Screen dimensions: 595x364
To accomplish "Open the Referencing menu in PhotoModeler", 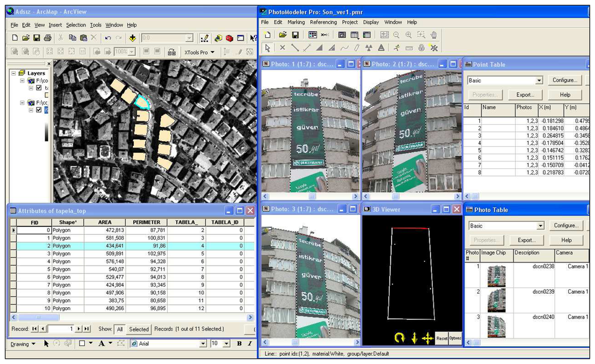I will pos(323,22).
